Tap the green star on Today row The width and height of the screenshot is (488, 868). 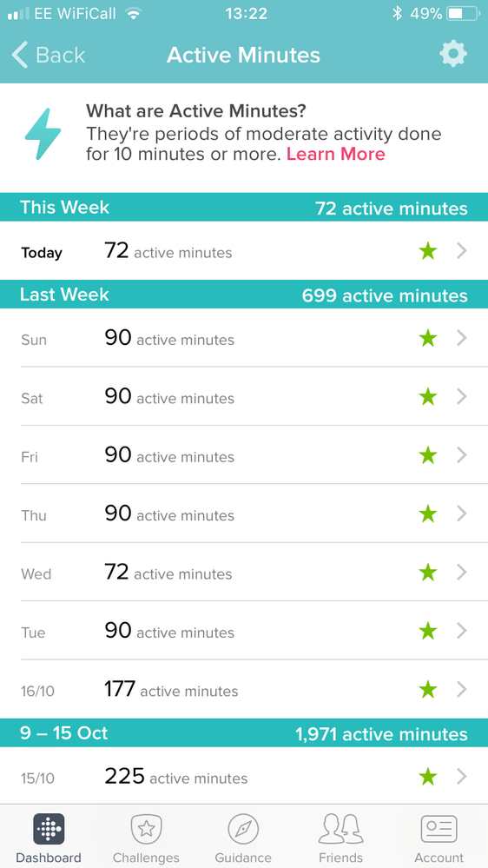coord(428,251)
